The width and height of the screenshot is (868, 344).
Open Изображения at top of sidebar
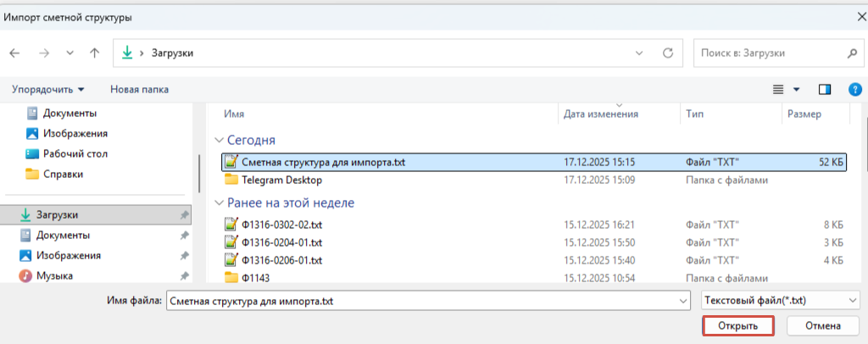coord(66,133)
